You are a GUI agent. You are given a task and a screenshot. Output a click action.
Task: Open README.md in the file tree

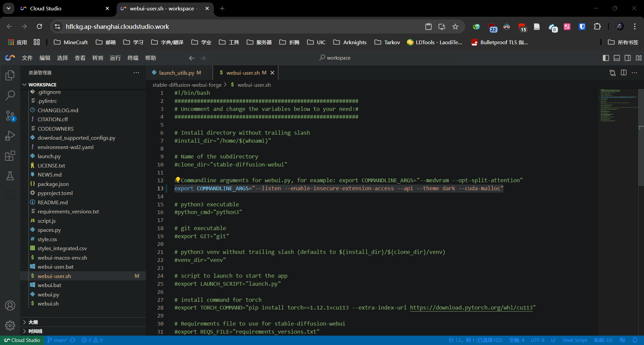53,202
